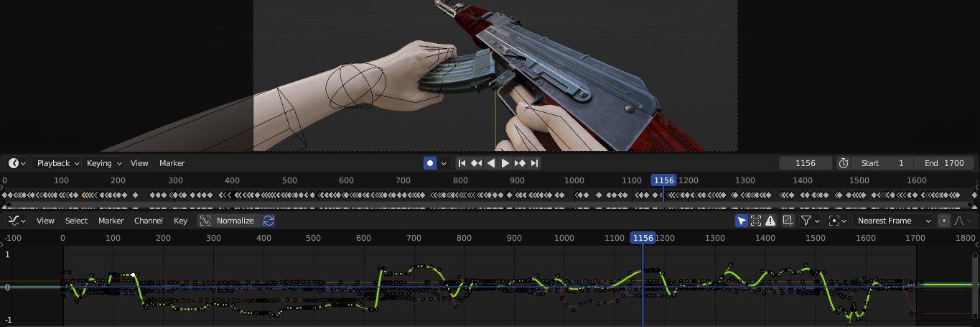Click graph ruler label 1500
Viewport: 980px width, 327px height.
tap(816, 238)
